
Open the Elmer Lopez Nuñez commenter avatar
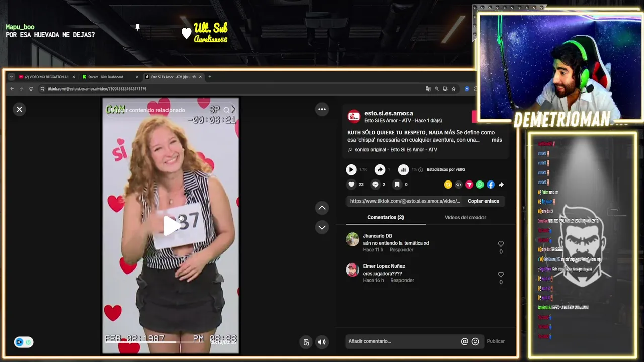(353, 269)
